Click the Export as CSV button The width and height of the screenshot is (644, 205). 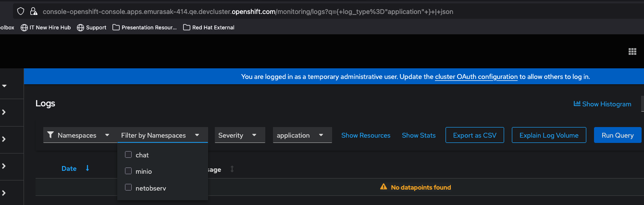pos(474,135)
